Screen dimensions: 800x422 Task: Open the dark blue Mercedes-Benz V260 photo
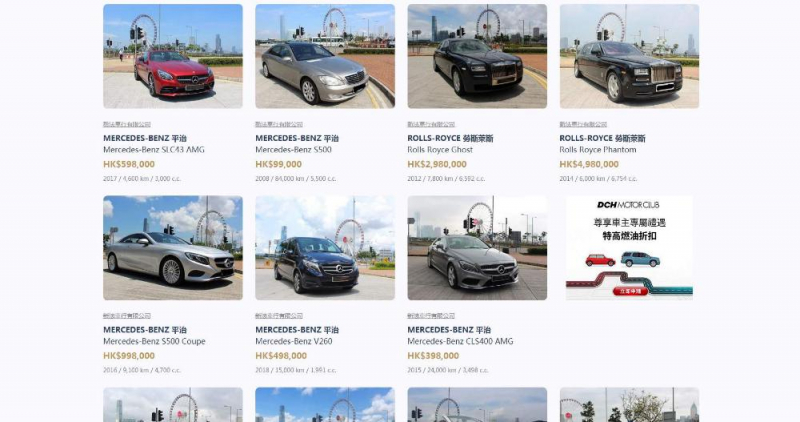click(x=325, y=247)
